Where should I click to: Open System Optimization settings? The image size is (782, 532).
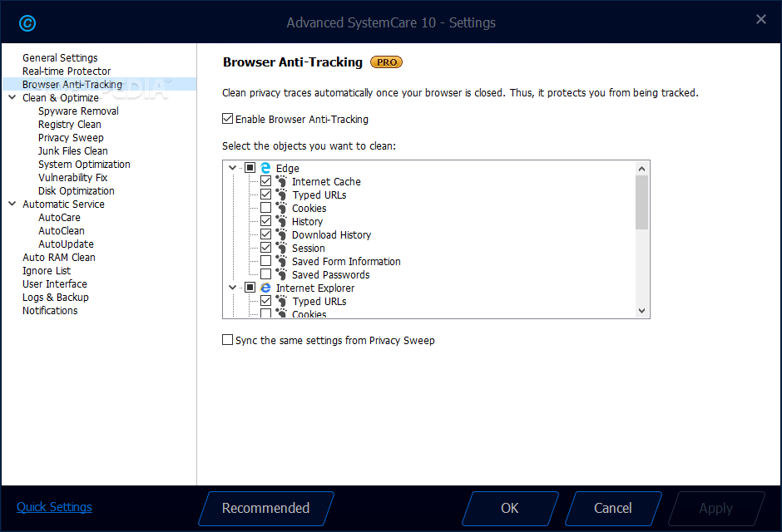click(84, 165)
